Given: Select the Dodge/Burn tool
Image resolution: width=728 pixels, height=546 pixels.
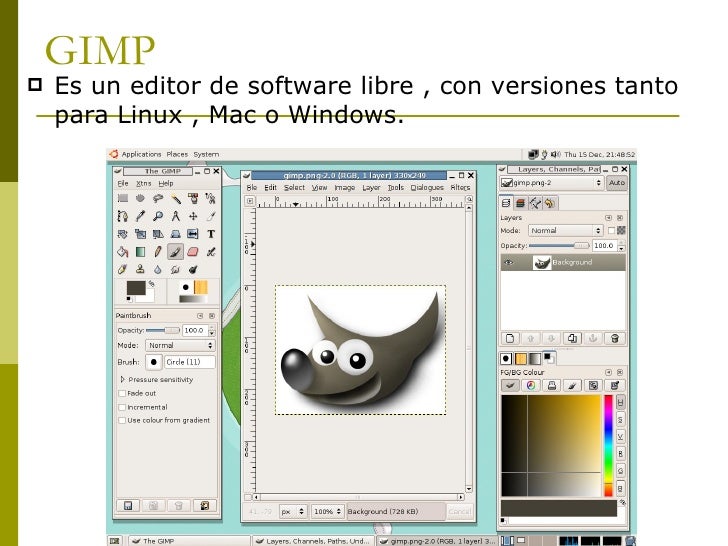Looking at the screenshot, I should pyautogui.click(x=193, y=269).
